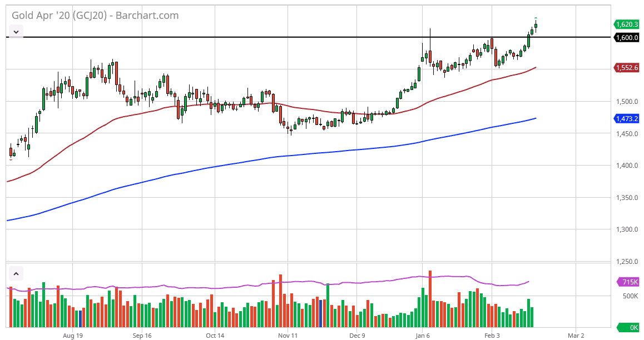Viewport: 644px width, 340px height.
Task: Click the Mar 2 date axis label
Action: click(576, 336)
